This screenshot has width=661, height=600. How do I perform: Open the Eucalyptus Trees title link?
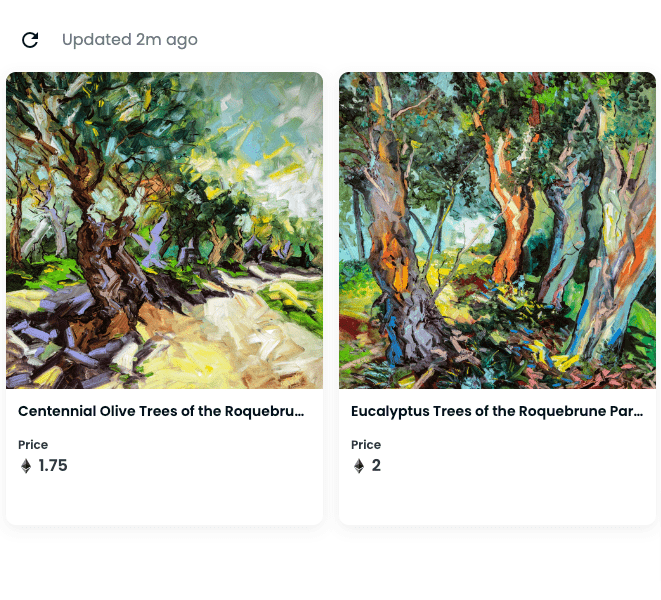pyautogui.click(x=497, y=411)
